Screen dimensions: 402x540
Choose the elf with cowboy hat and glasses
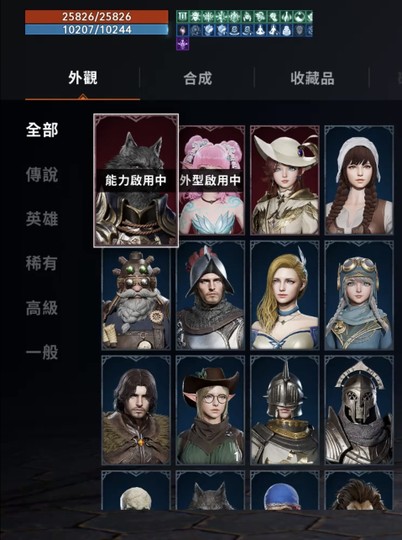pyautogui.click(x=210, y=410)
